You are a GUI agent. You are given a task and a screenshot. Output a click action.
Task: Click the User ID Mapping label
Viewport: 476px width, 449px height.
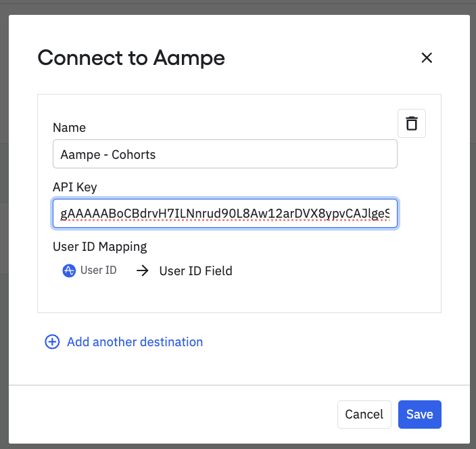(x=100, y=247)
